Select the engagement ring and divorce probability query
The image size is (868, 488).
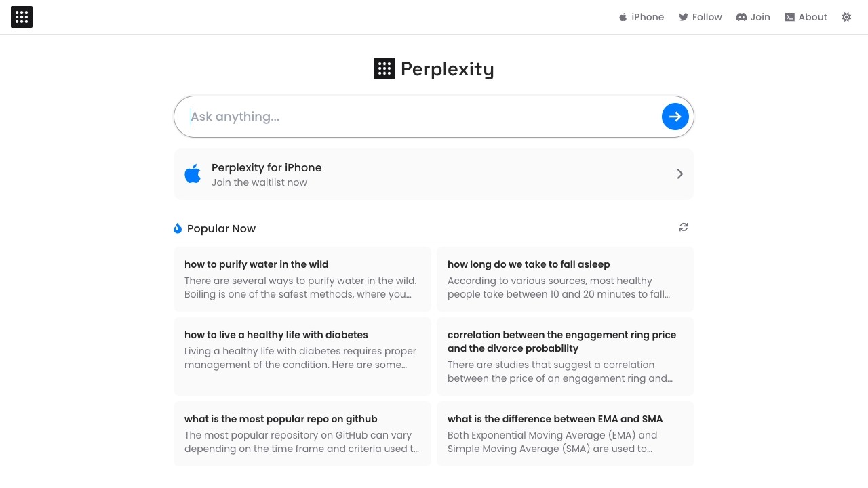(x=566, y=356)
